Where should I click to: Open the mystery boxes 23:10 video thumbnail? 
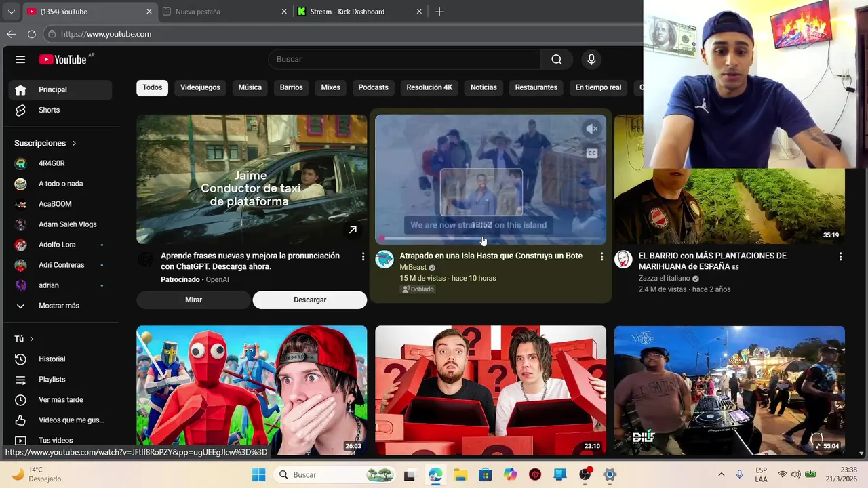[490, 390]
